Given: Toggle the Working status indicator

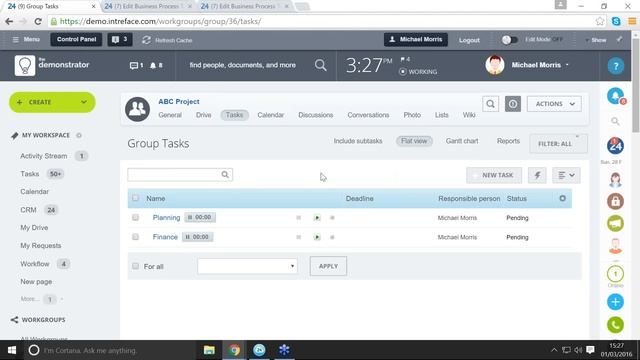Looking at the screenshot, I should click(x=418, y=71).
